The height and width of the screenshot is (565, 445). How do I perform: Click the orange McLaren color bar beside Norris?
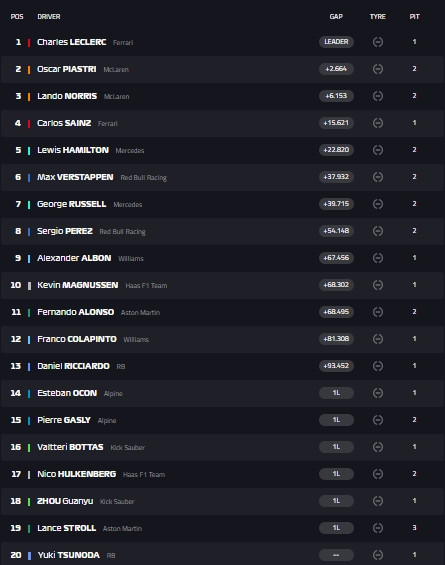click(x=29, y=97)
